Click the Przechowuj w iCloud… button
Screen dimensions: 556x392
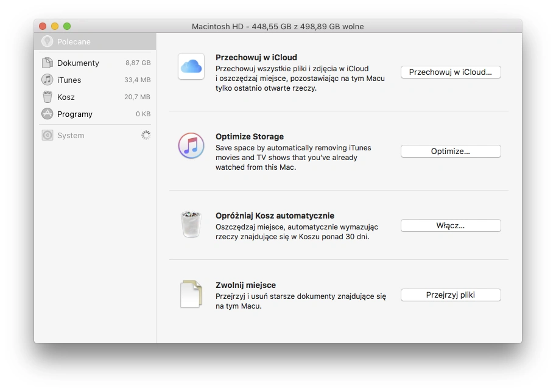[451, 72]
